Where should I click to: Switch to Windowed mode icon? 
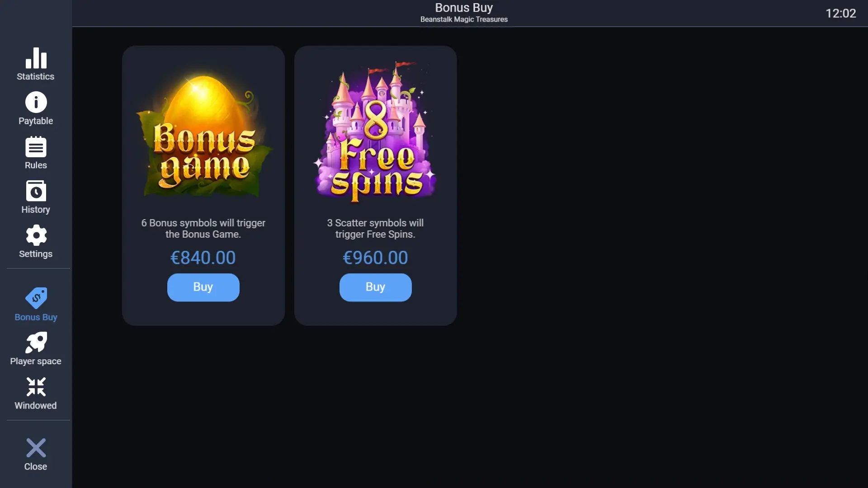36,387
